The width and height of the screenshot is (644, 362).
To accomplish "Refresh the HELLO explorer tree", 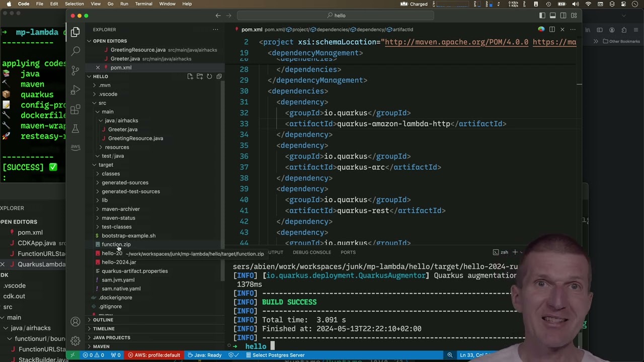I will pos(209,76).
